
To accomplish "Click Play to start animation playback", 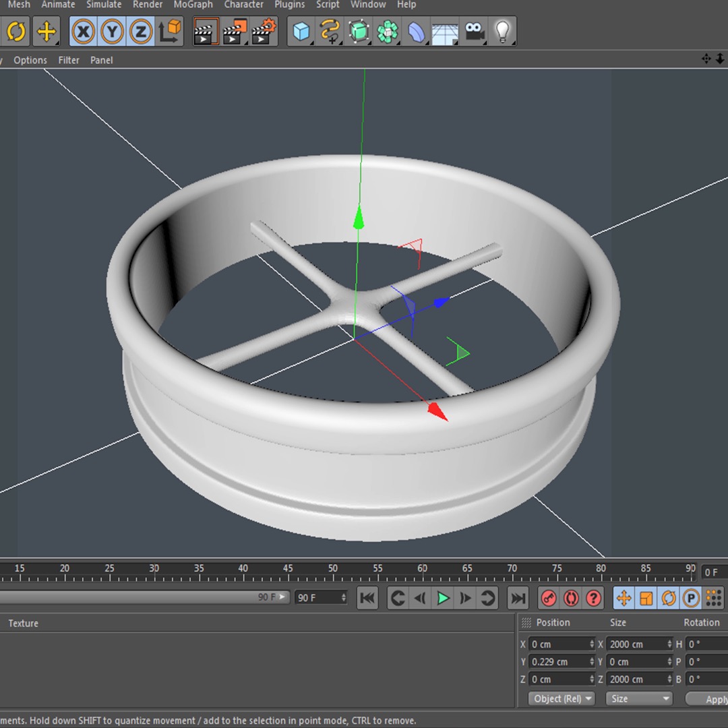I will click(443, 598).
